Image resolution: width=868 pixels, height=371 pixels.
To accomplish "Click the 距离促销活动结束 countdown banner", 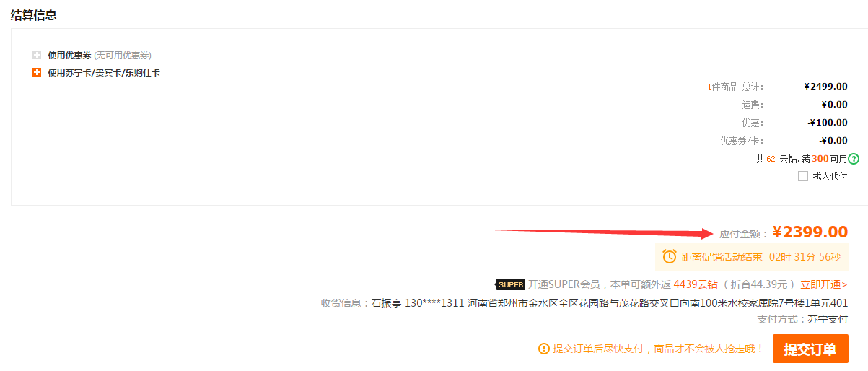I will (x=751, y=256).
